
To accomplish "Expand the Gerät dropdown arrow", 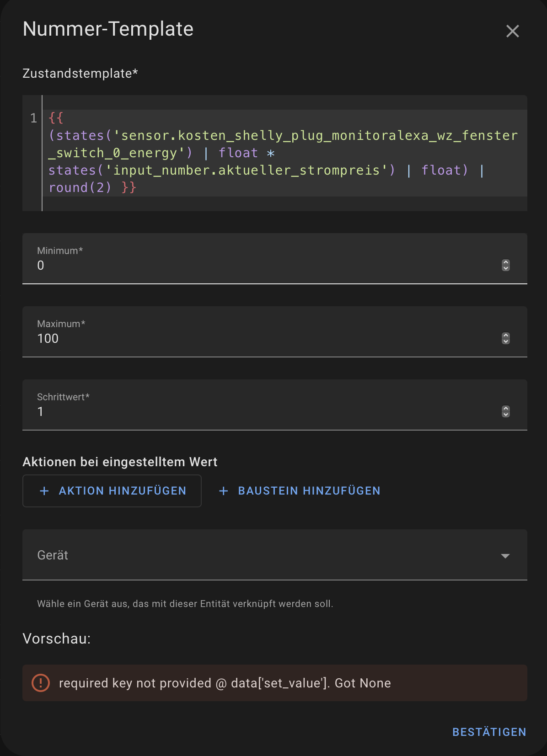I will tap(505, 556).
